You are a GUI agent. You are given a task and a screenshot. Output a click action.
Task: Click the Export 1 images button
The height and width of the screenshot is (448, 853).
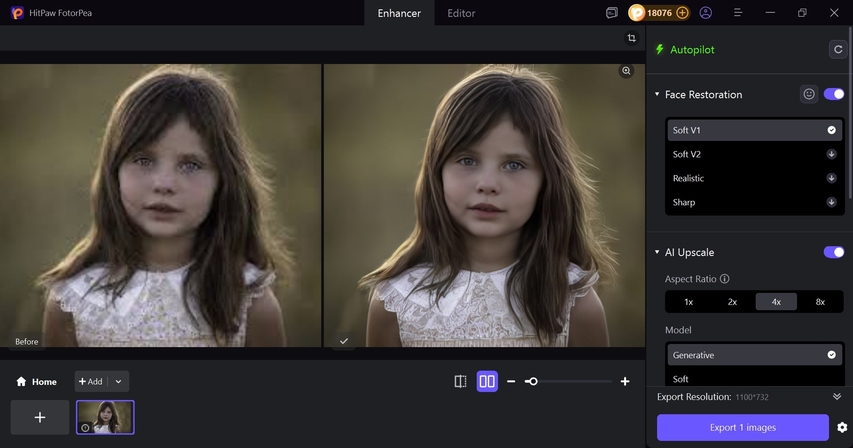click(x=742, y=428)
